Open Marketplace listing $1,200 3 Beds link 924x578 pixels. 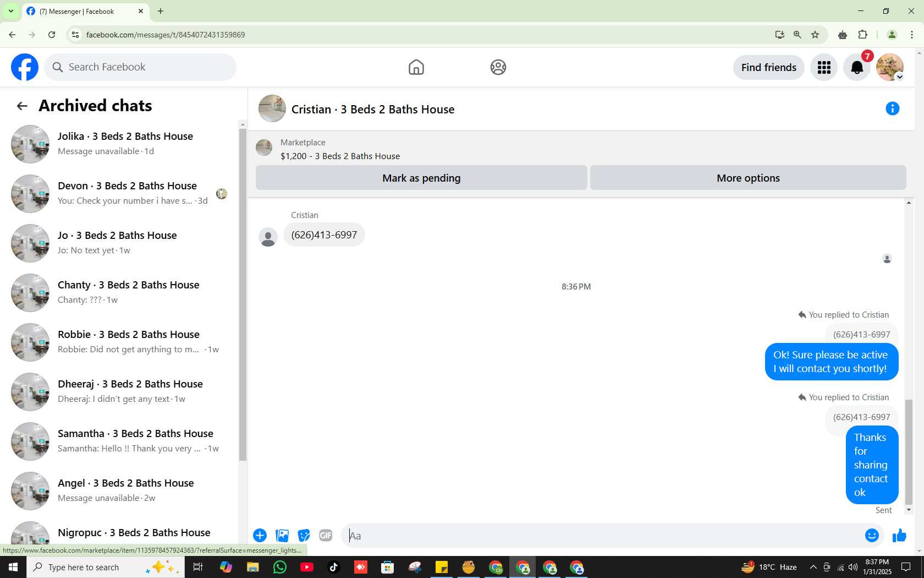340,156
